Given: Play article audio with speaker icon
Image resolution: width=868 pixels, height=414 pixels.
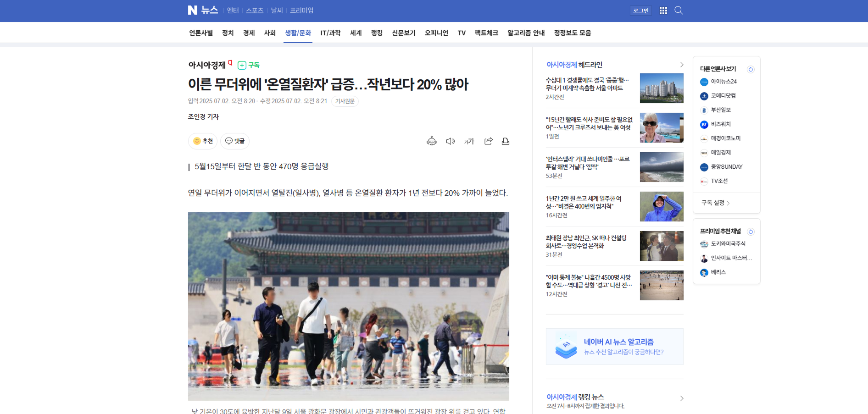Looking at the screenshot, I should (450, 141).
